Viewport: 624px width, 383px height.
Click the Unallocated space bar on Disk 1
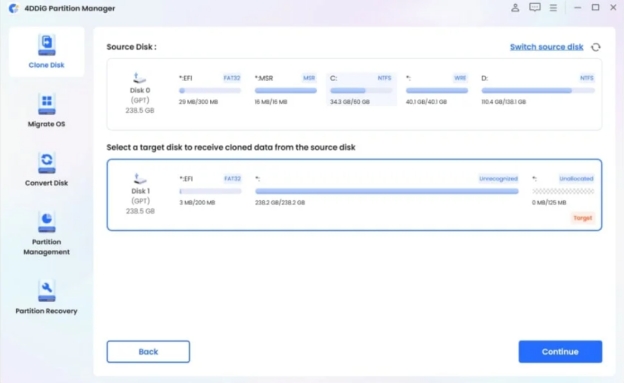tap(563, 192)
